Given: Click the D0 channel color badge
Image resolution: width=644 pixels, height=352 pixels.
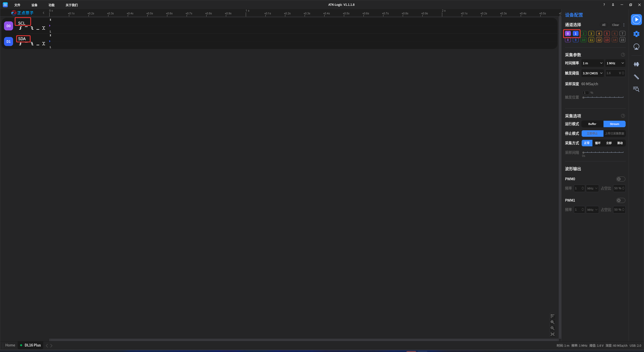Looking at the screenshot, I should coord(9,26).
